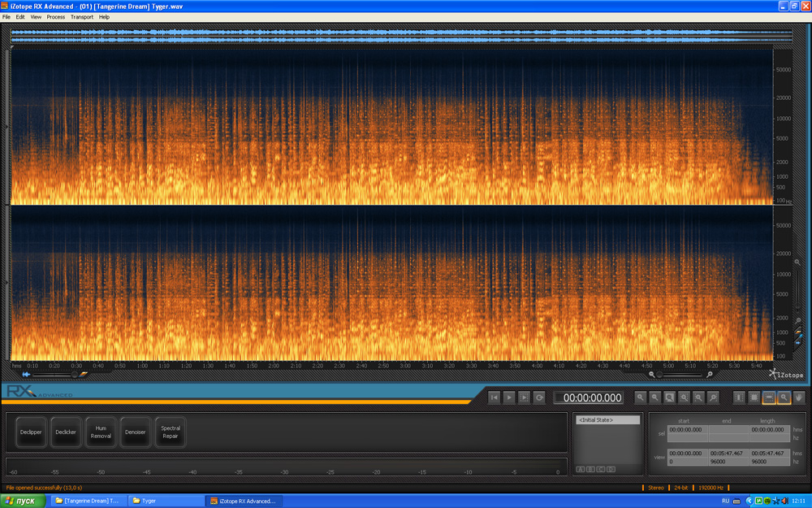Activate the highlighted zoom tool

coord(784,397)
